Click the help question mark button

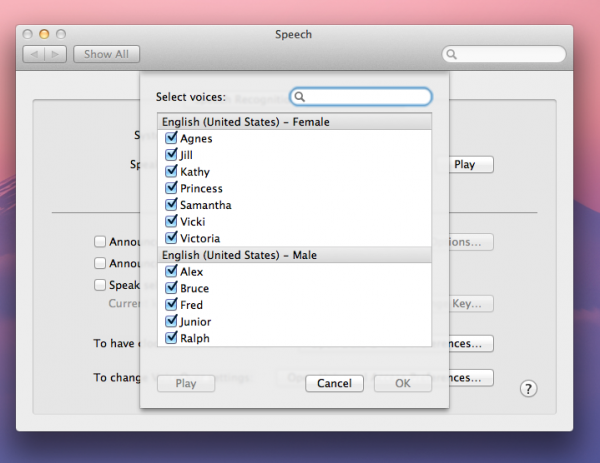(530, 388)
